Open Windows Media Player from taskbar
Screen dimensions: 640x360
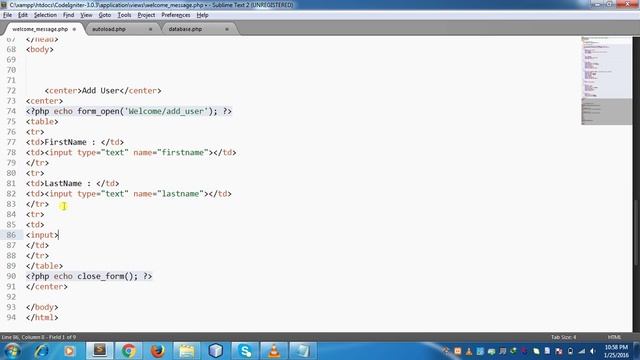(x=69, y=351)
